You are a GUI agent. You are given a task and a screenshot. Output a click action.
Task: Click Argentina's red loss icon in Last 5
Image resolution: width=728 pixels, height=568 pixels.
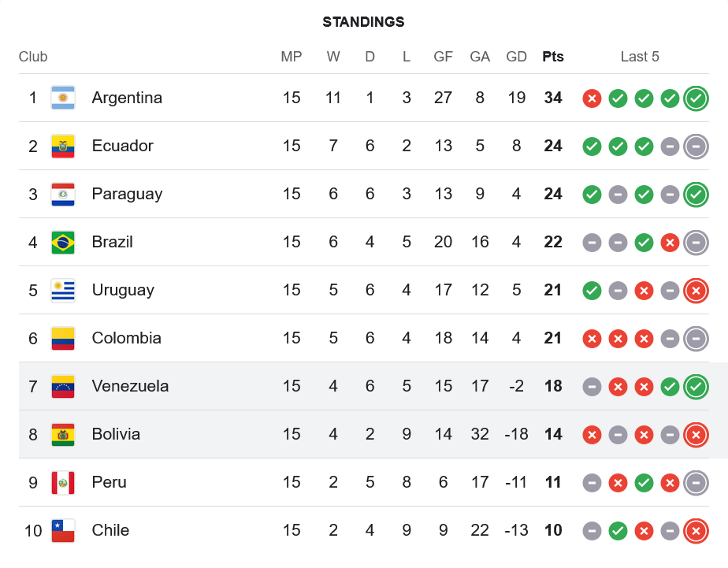pos(592,98)
